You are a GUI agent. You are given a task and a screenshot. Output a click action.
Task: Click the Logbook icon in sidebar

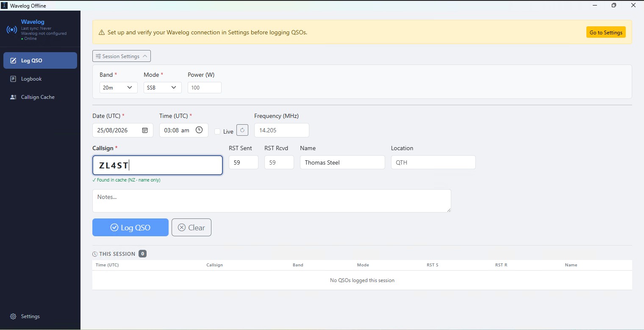click(x=13, y=79)
